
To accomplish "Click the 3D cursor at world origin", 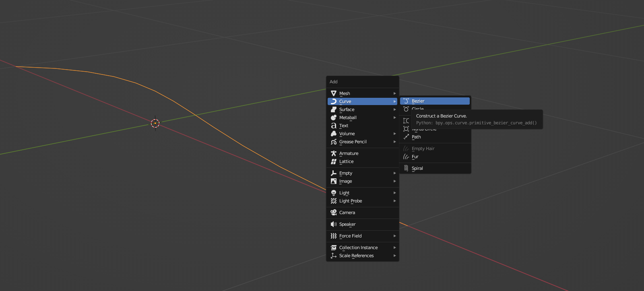I will tap(155, 123).
